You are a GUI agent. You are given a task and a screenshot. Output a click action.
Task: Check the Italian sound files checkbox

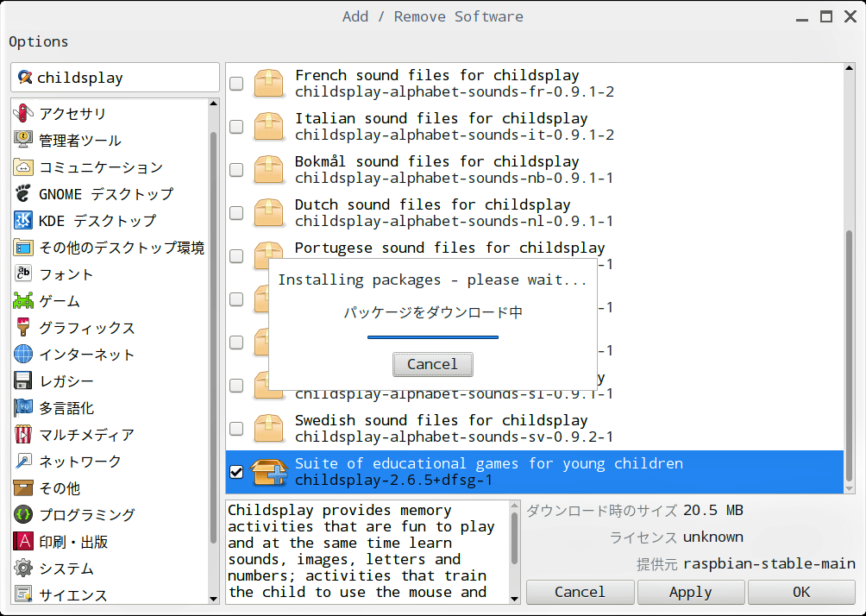[x=236, y=127]
